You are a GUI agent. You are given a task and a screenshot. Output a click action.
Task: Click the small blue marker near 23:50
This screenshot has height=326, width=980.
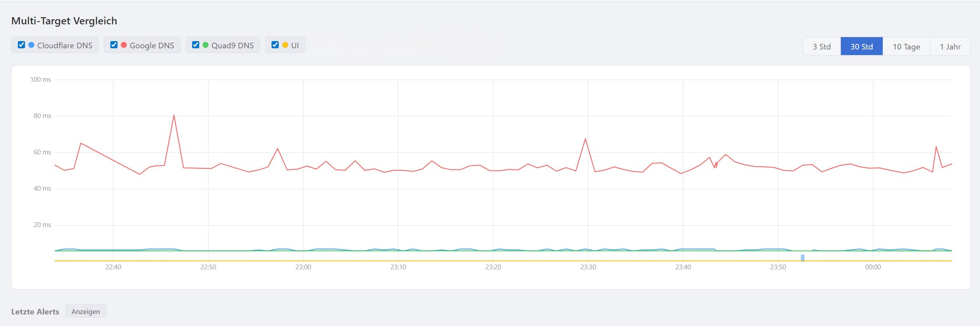tap(803, 258)
